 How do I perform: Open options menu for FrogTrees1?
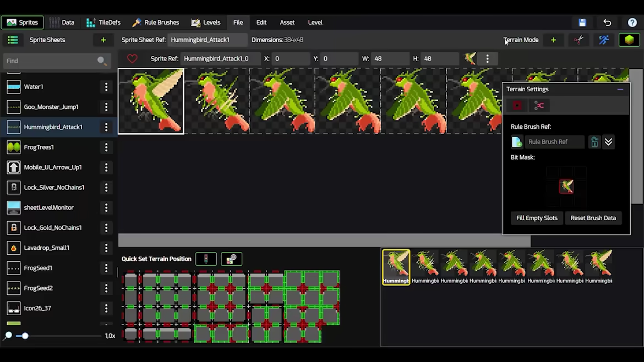[106, 147]
